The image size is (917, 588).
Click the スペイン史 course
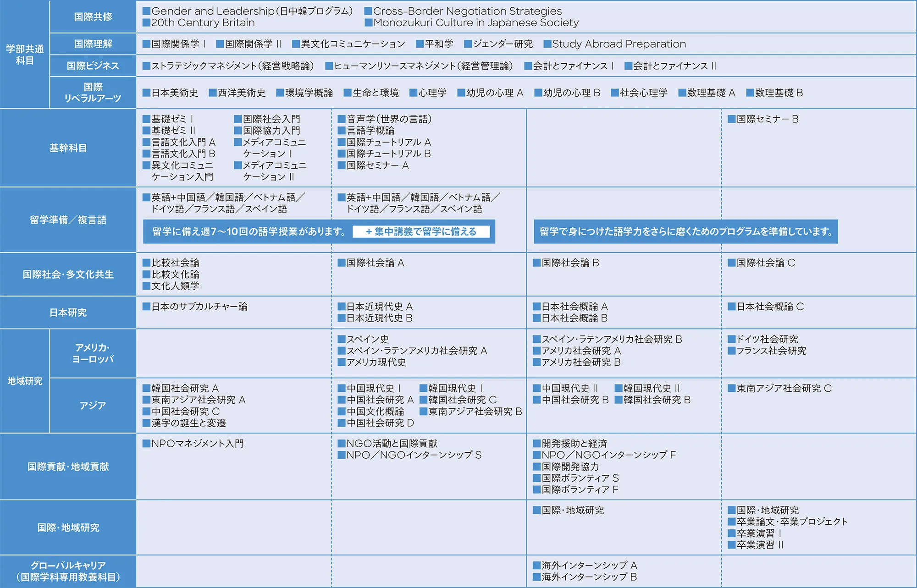364,339
